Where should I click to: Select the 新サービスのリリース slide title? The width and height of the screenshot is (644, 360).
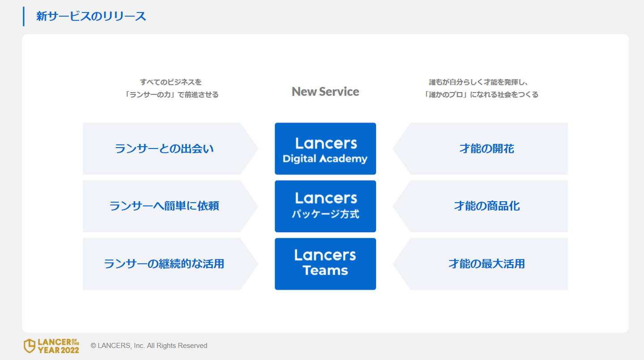(91, 17)
